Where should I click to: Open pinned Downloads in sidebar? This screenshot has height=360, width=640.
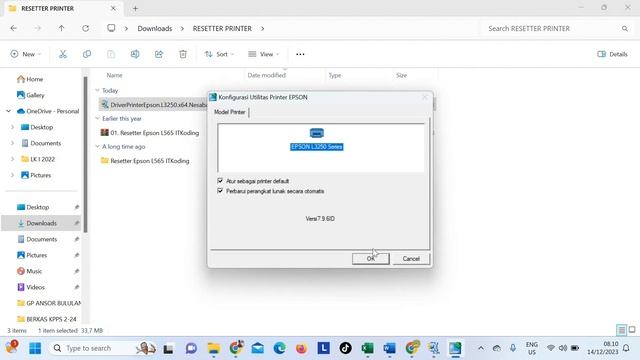[x=41, y=223]
